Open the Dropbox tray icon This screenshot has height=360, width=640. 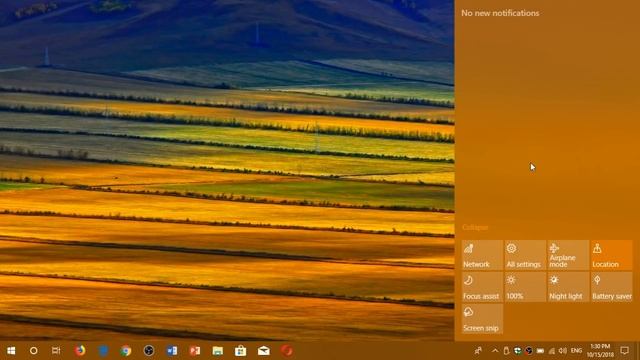(x=518, y=351)
